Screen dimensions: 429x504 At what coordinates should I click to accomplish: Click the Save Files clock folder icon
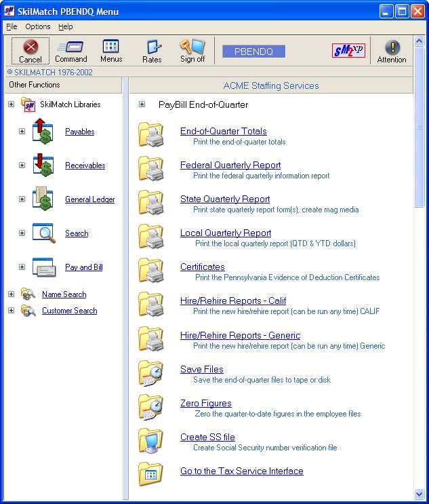(x=151, y=372)
